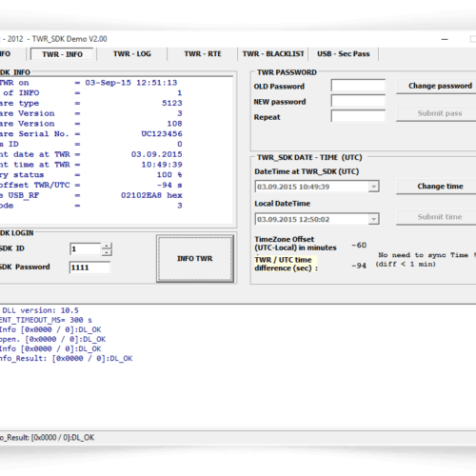The height and width of the screenshot is (476, 476).
Task: Focus the Repeat password field
Action: (x=358, y=116)
